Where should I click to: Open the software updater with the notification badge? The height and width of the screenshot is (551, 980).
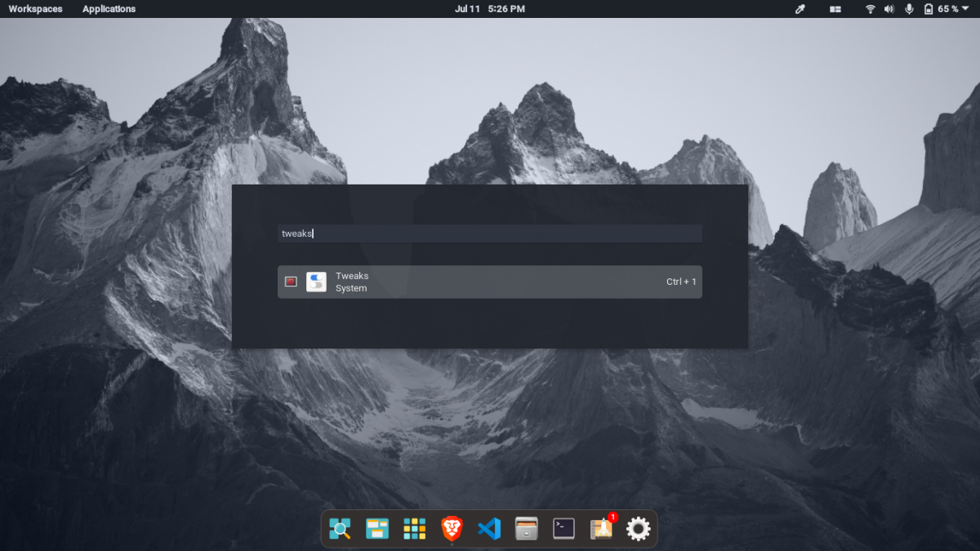coord(600,528)
